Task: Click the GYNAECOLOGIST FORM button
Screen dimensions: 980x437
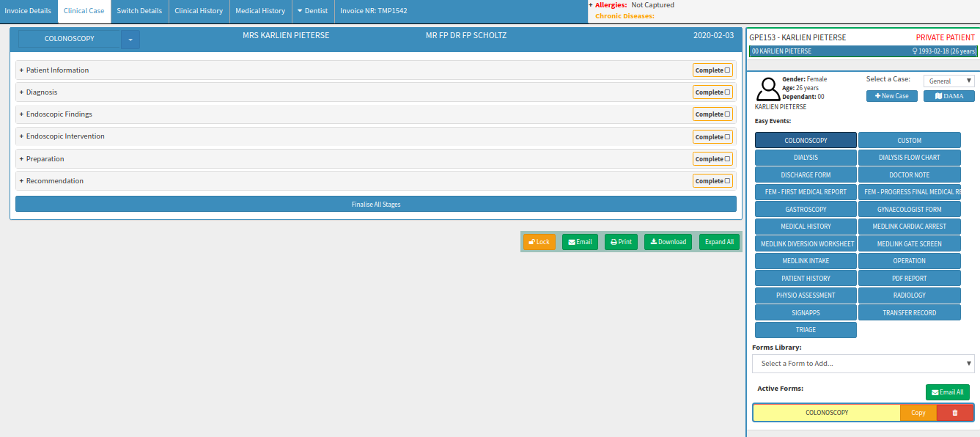Action: (x=910, y=209)
